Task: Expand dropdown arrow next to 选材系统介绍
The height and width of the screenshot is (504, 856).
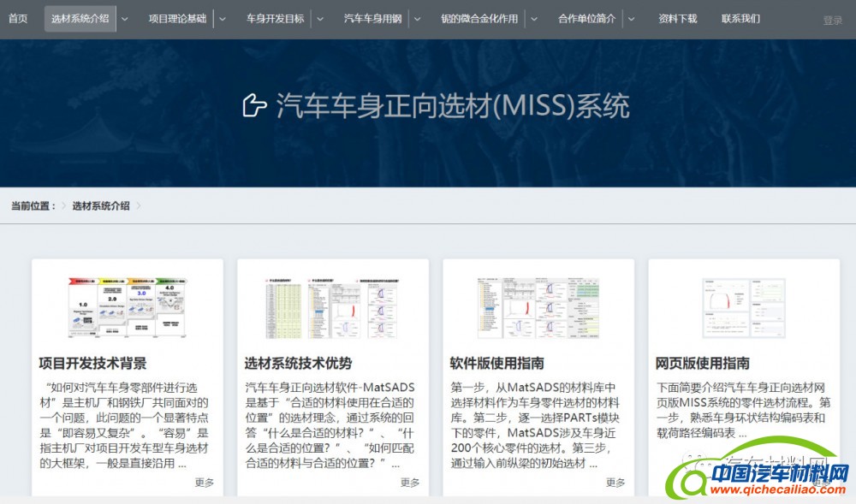Action: [x=125, y=19]
